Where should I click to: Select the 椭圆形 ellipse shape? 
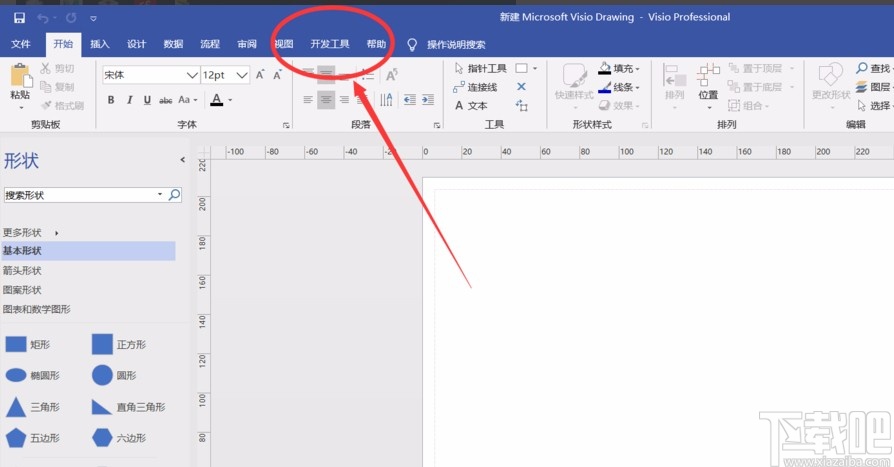coord(32,375)
